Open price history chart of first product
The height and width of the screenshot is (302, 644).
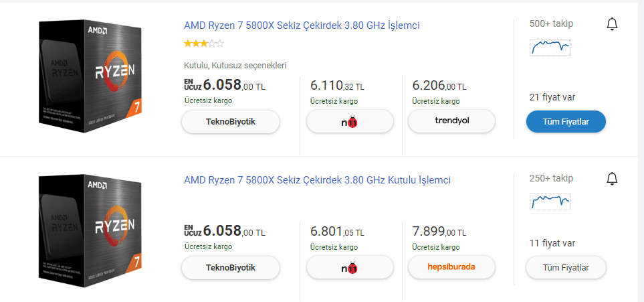[550, 47]
